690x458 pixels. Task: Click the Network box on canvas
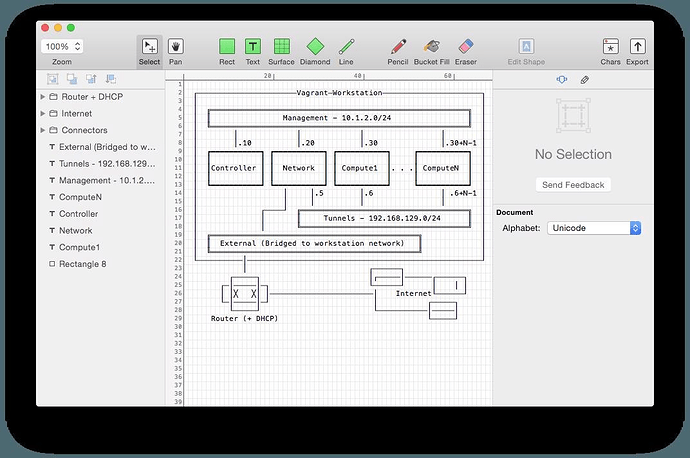(299, 169)
